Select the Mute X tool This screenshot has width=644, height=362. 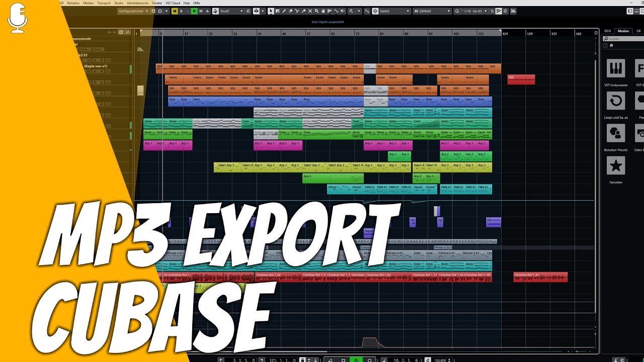[310, 11]
